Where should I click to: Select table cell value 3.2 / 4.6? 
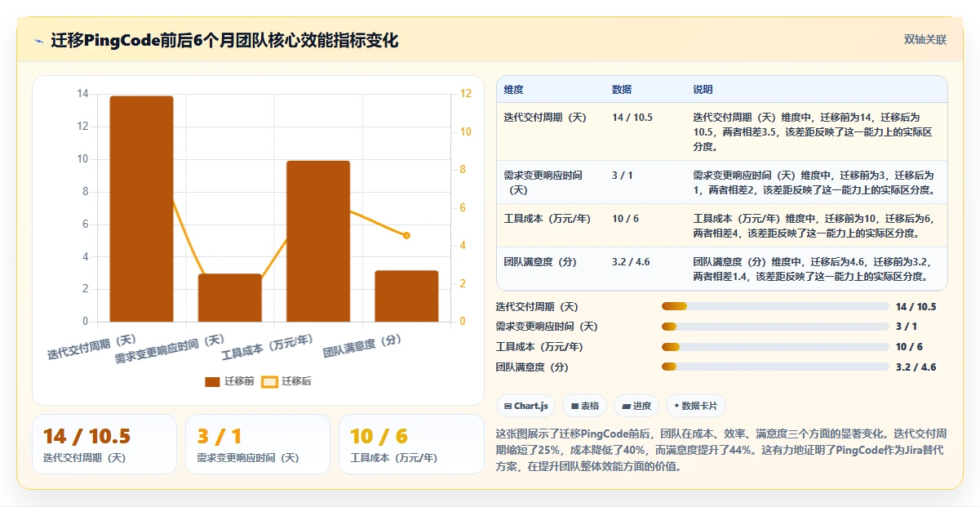[x=631, y=262]
